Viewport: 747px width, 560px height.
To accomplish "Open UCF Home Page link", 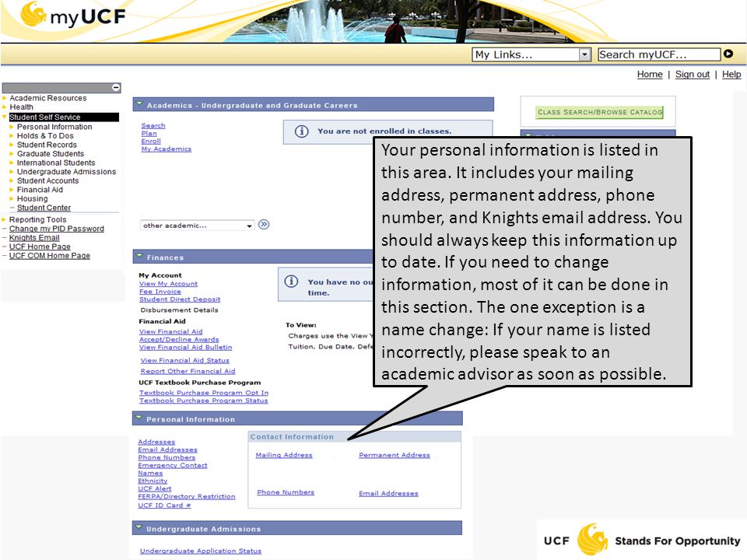I will point(40,247).
